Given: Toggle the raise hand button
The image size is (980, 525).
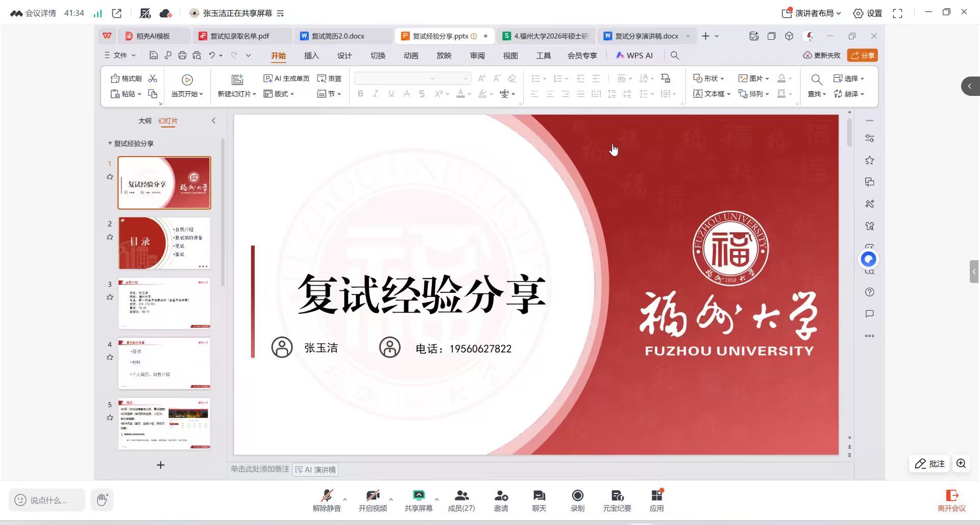Looking at the screenshot, I should [x=102, y=500].
